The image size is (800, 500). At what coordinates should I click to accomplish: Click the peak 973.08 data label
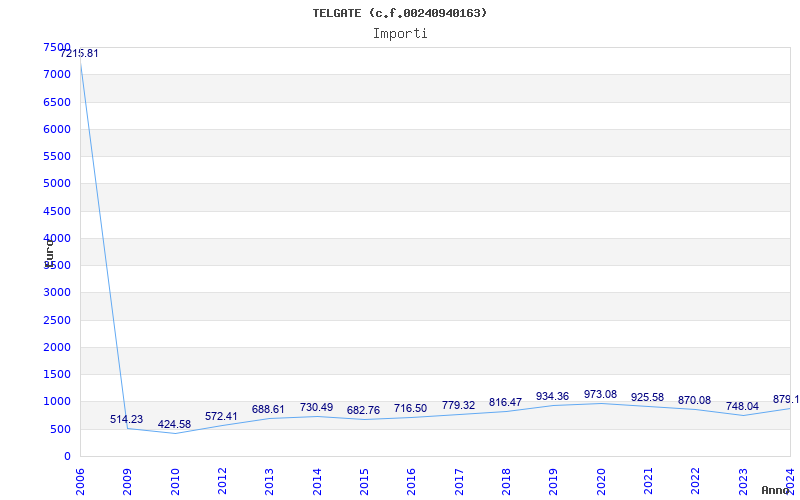pyautogui.click(x=600, y=395)
